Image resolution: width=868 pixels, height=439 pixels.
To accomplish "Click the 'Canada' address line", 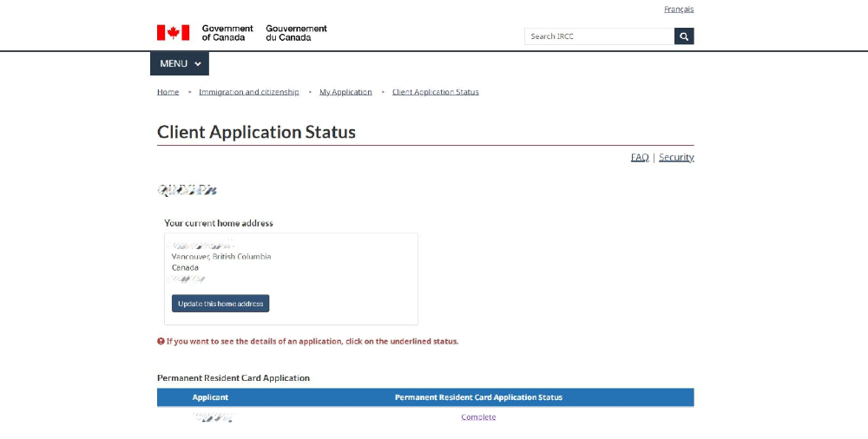I will [185, 267].
